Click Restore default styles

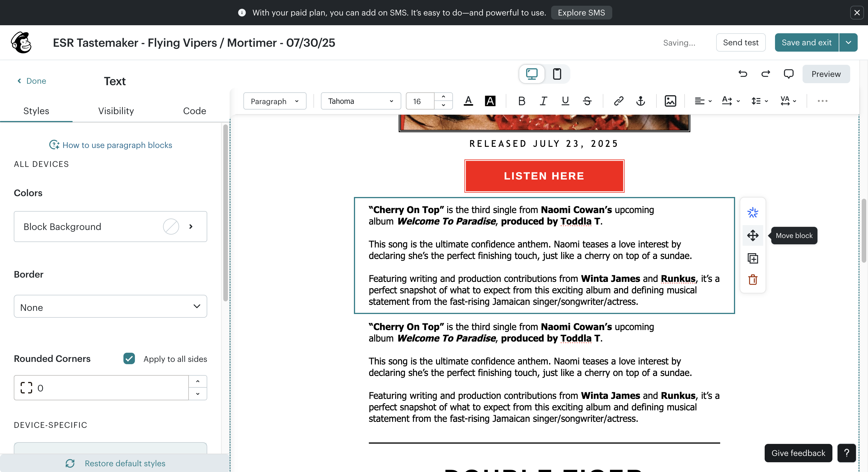coord(115,463)
